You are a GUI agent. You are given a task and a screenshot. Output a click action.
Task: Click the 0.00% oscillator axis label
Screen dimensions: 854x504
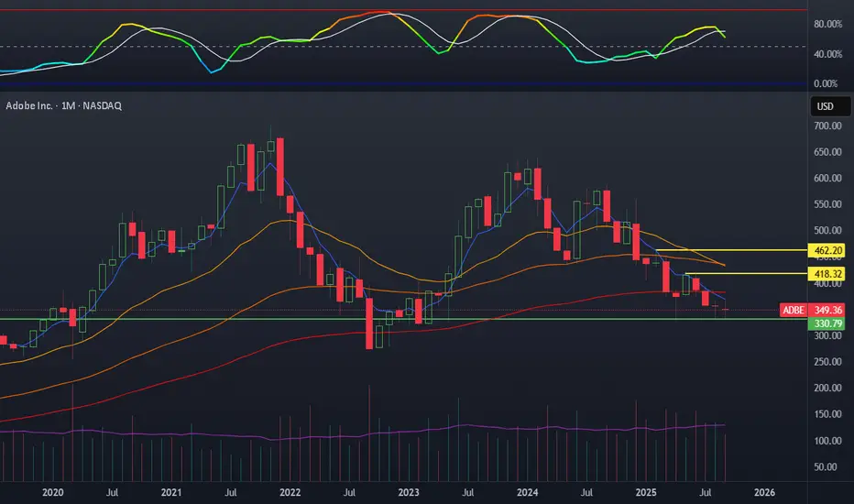pyautogui.click(x=826, y=83)
